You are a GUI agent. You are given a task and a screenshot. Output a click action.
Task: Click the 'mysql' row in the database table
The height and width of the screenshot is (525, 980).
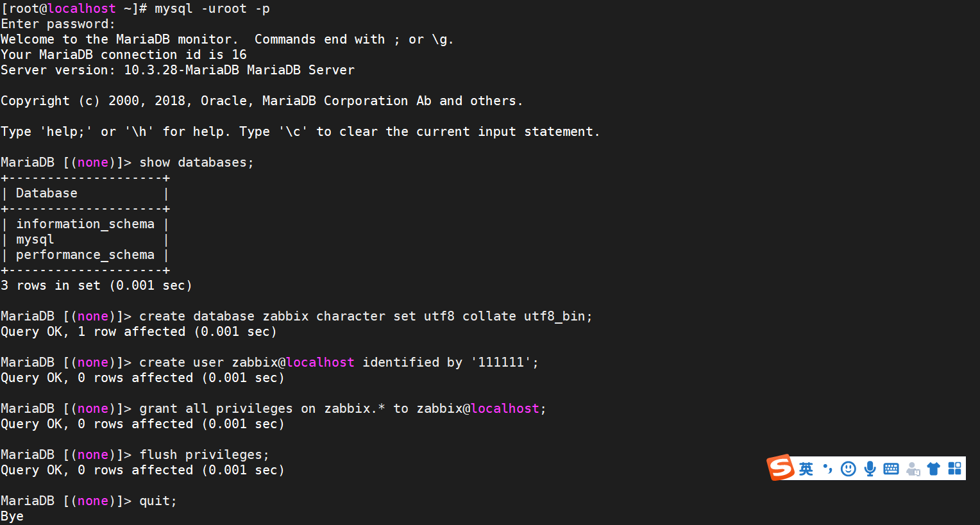[35, 240]
